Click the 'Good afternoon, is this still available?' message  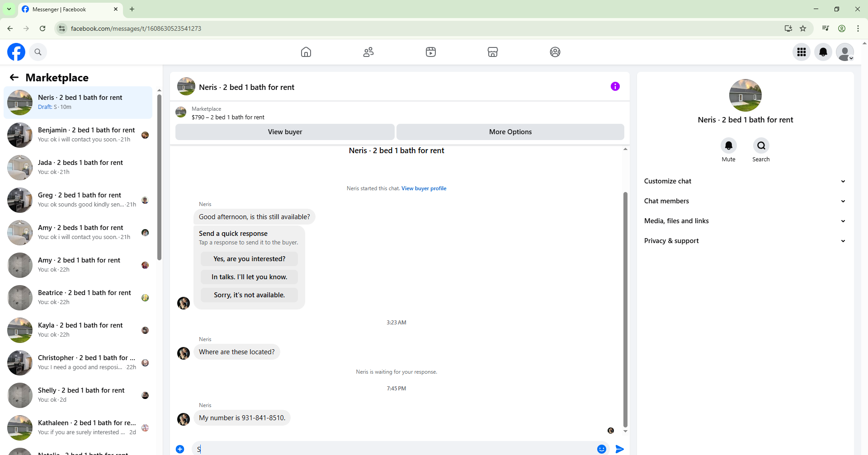click(x=255, y=217)
